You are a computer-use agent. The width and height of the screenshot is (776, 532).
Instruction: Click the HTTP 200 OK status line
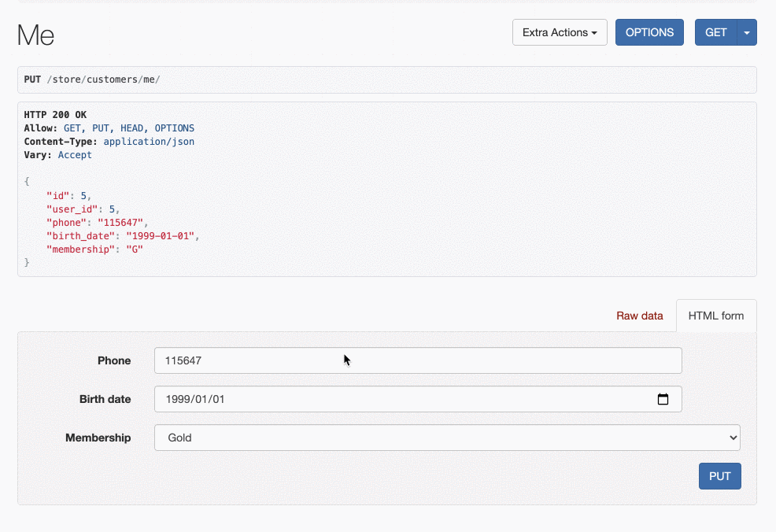55,115
